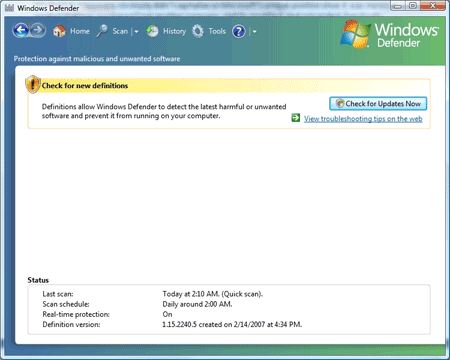Select the Scan toolbar label

tap(120, 31)
